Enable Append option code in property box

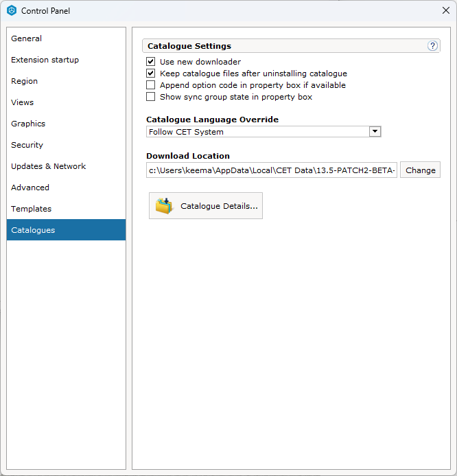tap(151, 85)
